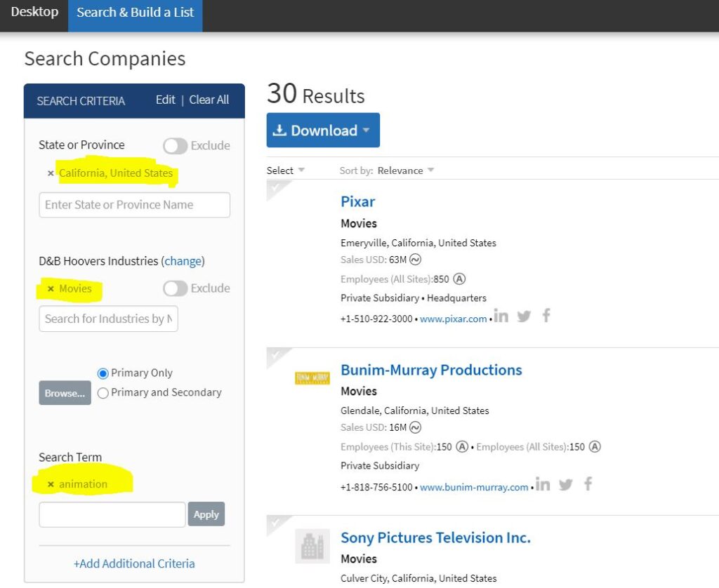This screenshot has height=588, width=719.
Task: Click Sony Pictures Television building placeholder icon
Action: (x=312, y=546)
